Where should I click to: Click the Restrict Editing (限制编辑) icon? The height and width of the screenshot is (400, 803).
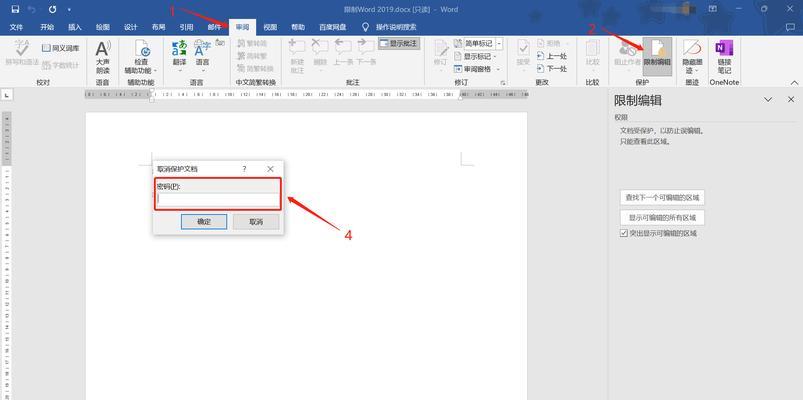click(657, 56)
